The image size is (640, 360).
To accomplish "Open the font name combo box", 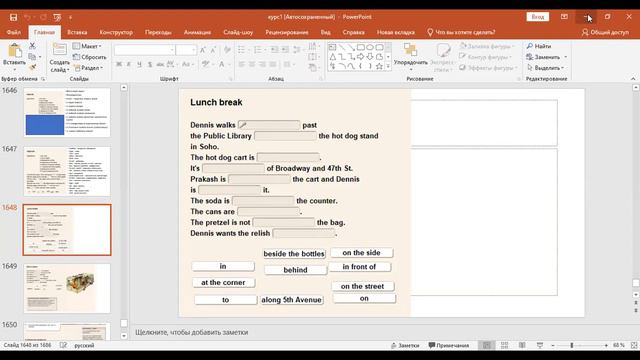I will click(144, 50).
